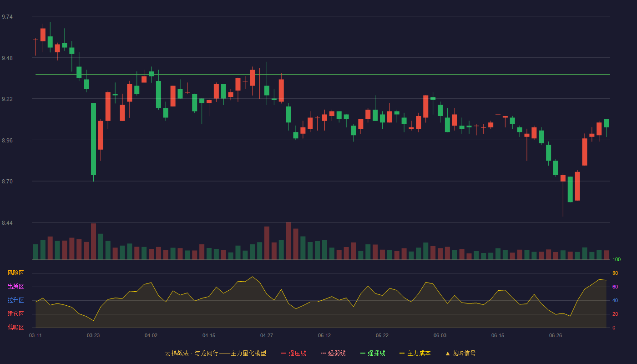Click the 出货区 zone label
The image size is (637, 364).
click(15, 287)
